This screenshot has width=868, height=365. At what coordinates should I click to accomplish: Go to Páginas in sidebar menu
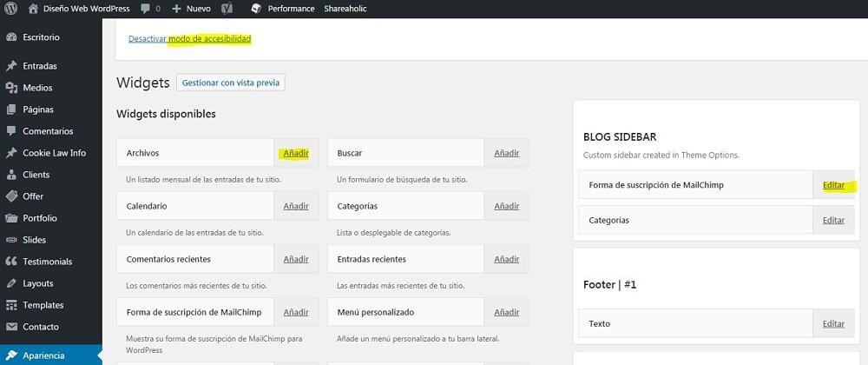click(x=38, y=109)
